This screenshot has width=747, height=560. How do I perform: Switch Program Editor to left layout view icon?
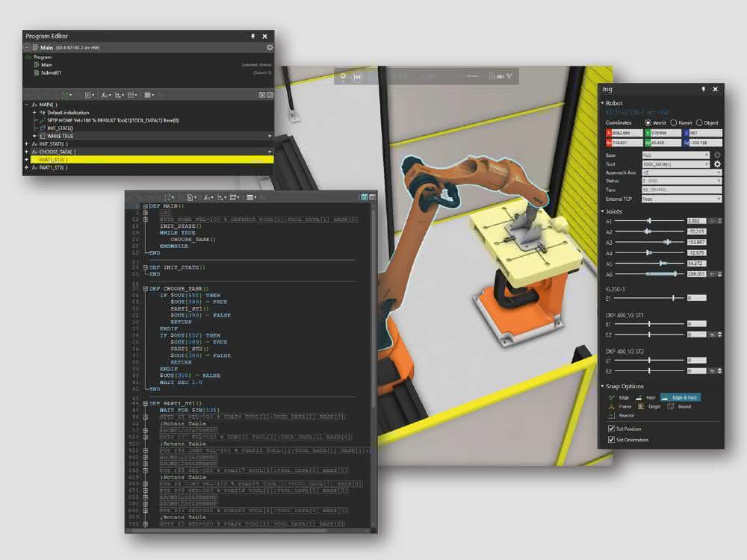point(262,96)
